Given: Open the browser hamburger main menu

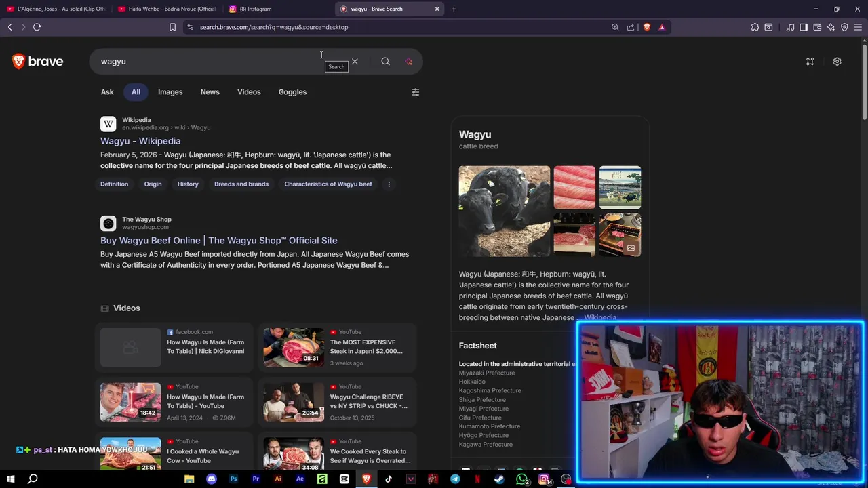Looking at the screenshot, I should point(858,27).
